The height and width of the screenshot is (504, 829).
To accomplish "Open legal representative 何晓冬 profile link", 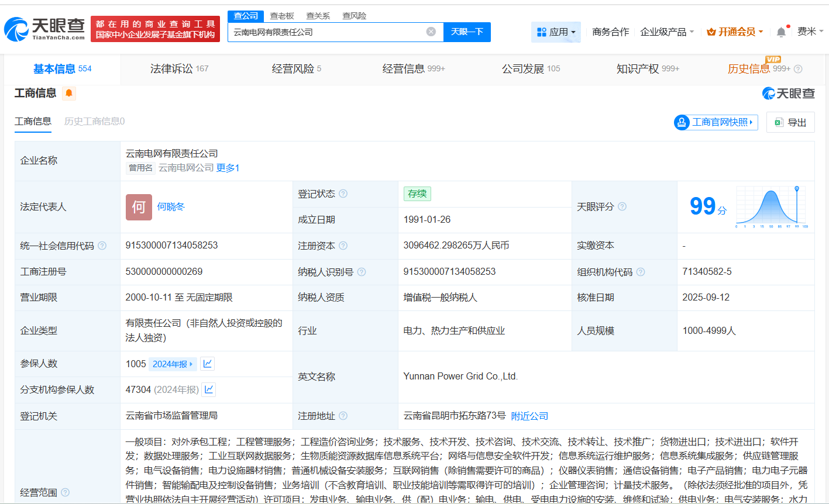I will click(171, 207).
